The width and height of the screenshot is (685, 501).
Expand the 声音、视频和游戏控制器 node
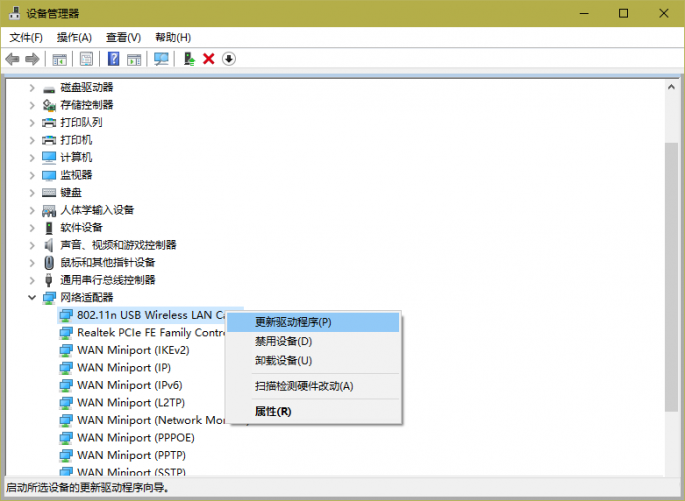32,245
